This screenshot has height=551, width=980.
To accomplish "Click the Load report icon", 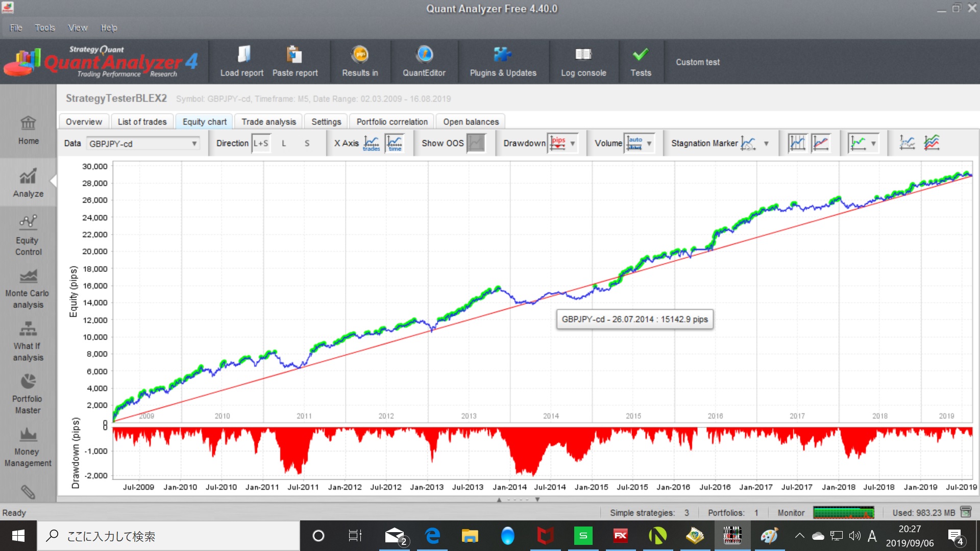I will pyautogui.click(x=243, y=55).
